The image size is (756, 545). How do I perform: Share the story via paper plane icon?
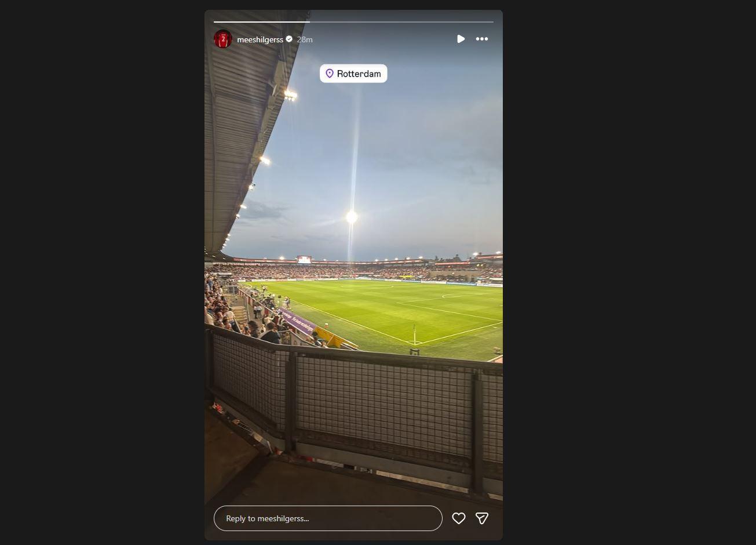click(x=482, y=518)
